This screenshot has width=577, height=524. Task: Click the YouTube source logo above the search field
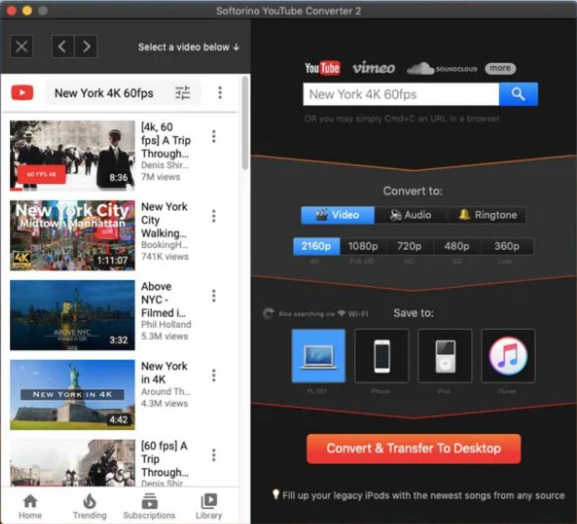[x=322, y=68]
